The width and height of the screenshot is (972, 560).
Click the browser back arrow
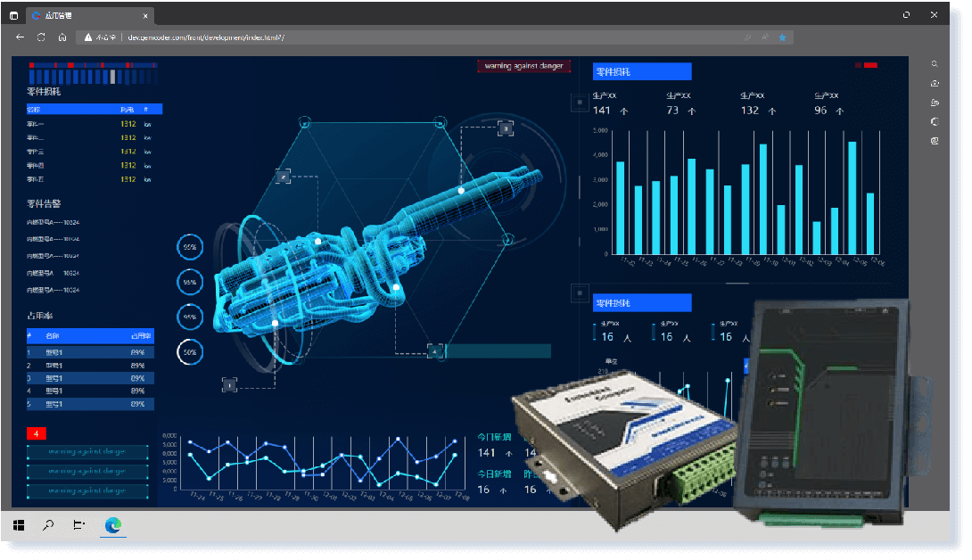click(x=21, y=37)
